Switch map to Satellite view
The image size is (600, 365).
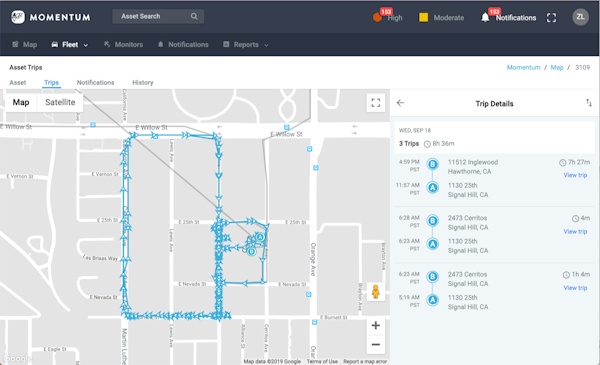(x=60, y=103)
